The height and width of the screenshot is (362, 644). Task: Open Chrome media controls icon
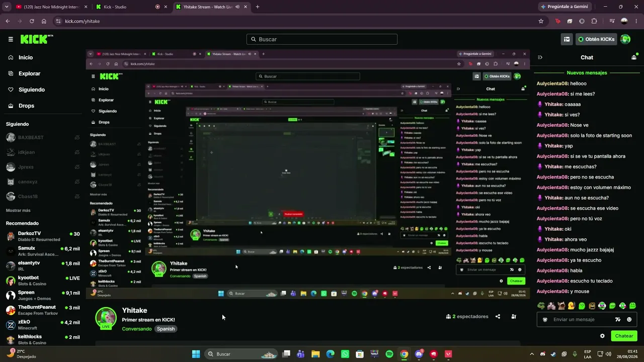click(612, 21)
